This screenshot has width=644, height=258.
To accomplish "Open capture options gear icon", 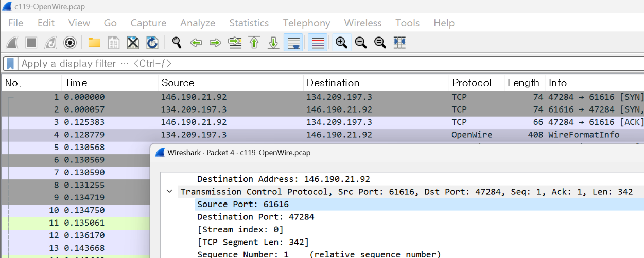I will click(x=70, y=43).
